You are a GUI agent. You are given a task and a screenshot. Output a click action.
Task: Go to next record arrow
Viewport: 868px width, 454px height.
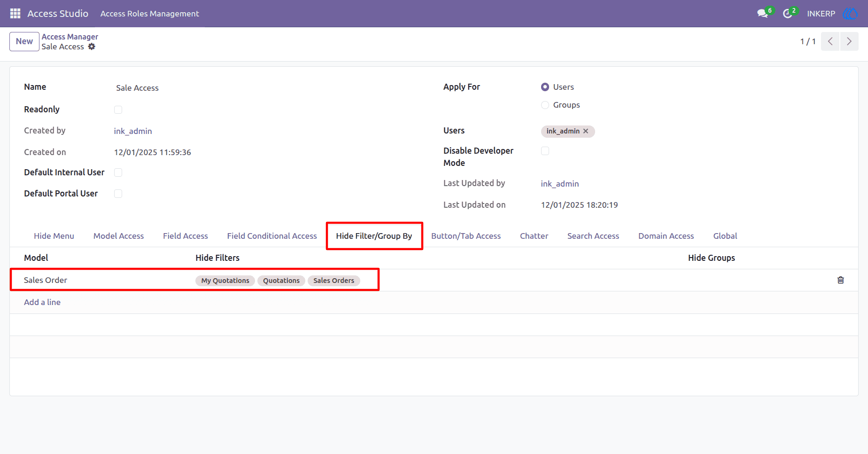[x=849, y=41]
